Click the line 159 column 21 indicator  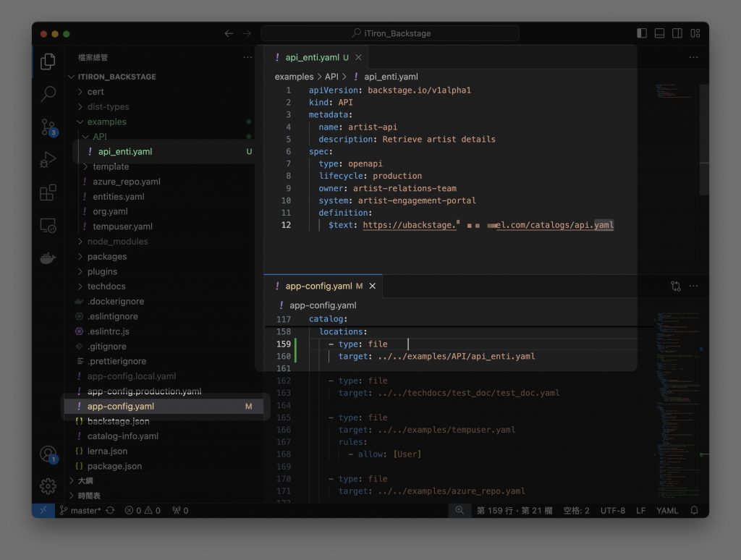click(x=515, y=510)
